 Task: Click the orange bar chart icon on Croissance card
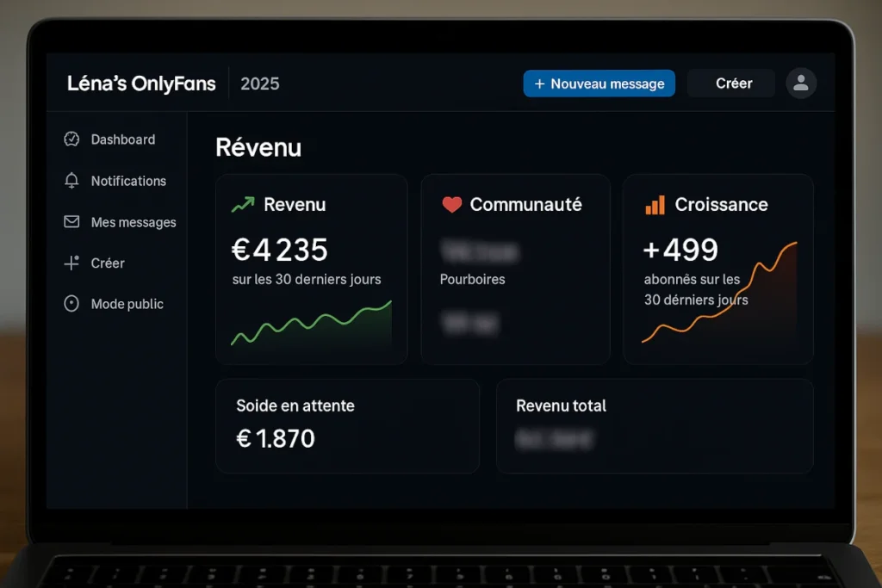point(655,205)
